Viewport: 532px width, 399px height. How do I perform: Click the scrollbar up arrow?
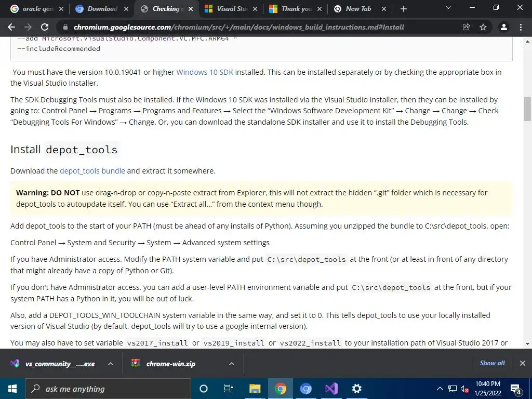(527, 42)
